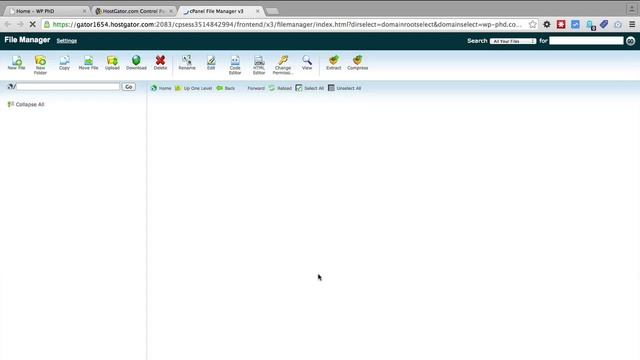The width and height of the screenshot is (640, 360).
Task: Select the Copy tool icon
Action: click(x=64, y=62)
